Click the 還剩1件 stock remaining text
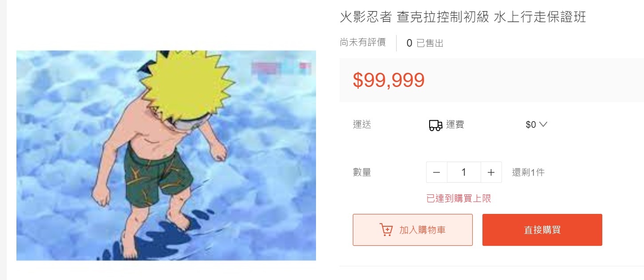This screenshot has height=280, width=644. [x=528, y=172]
